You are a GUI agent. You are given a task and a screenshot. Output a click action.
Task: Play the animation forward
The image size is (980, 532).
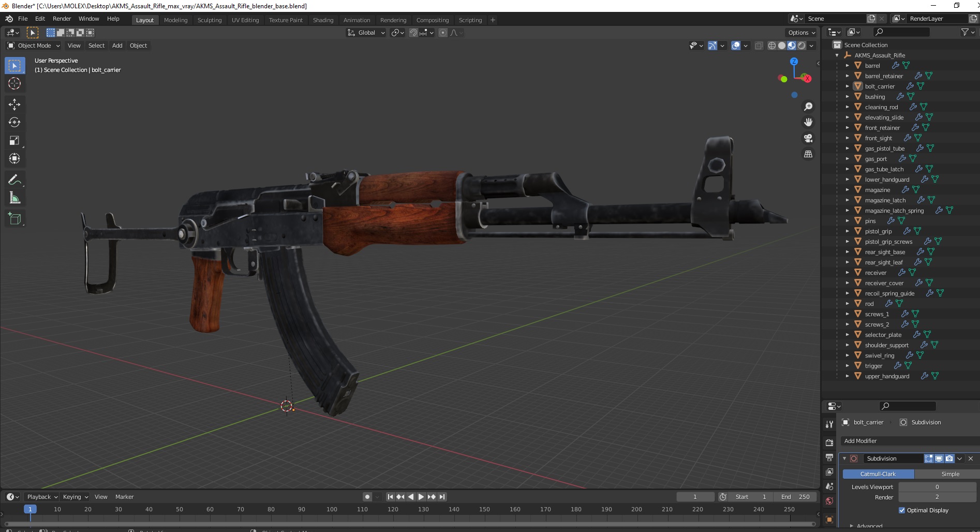click(x=421, y=497)
